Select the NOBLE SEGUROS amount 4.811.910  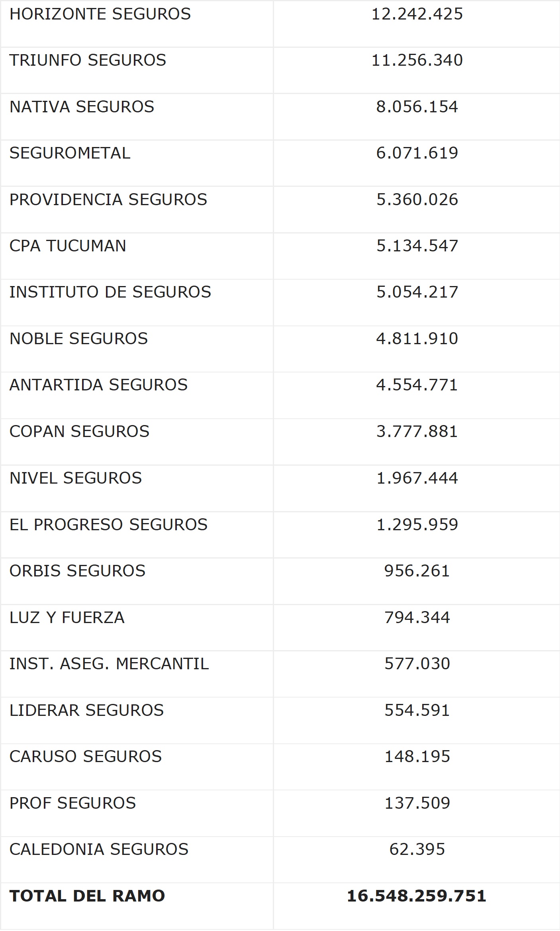[417, 339]
